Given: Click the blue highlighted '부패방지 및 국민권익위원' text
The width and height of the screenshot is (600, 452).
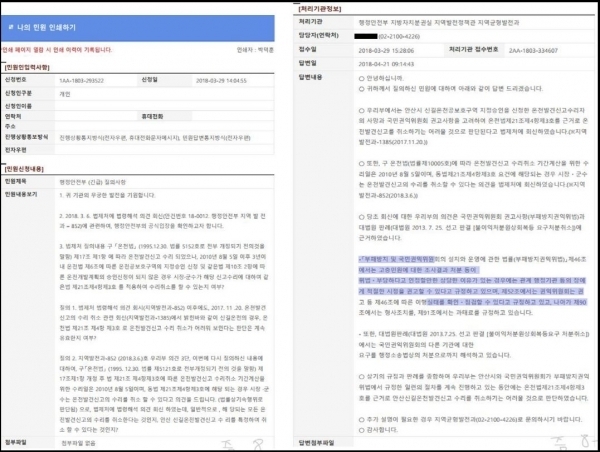Looking at the screenshot, I should click(396, 259).
